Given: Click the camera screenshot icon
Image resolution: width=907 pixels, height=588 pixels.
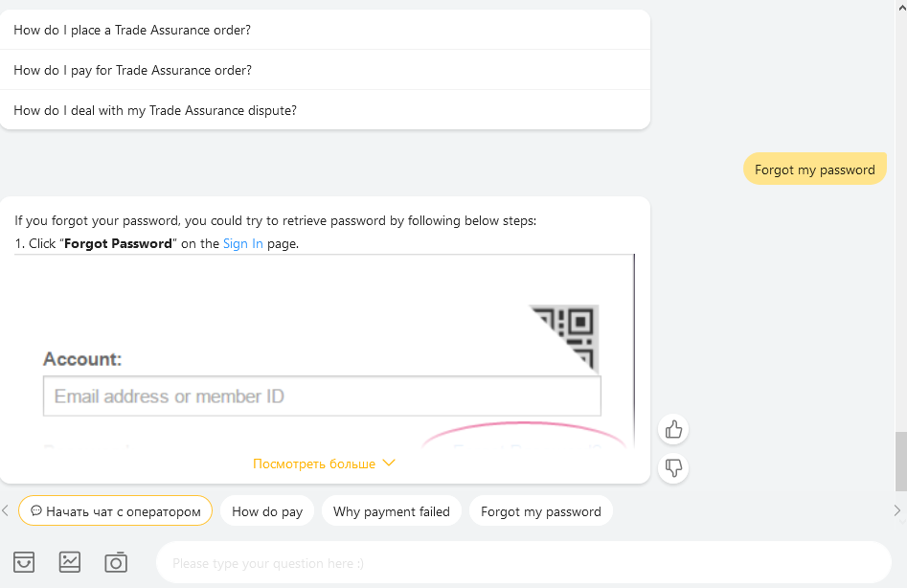Looking at the screenshot, I should [116, 562].
